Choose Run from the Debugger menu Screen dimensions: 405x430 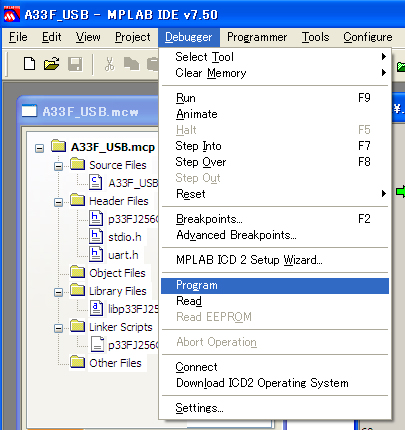coord(275,98)
